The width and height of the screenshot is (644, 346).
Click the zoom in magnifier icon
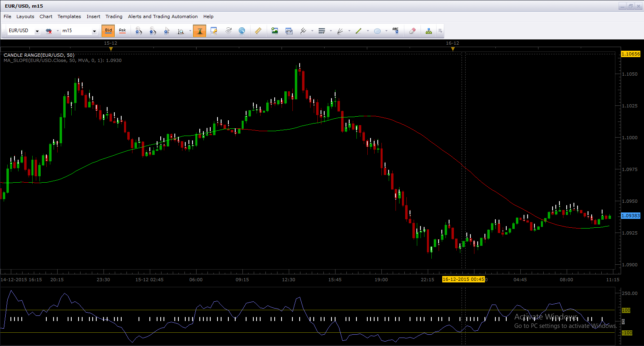139,31
